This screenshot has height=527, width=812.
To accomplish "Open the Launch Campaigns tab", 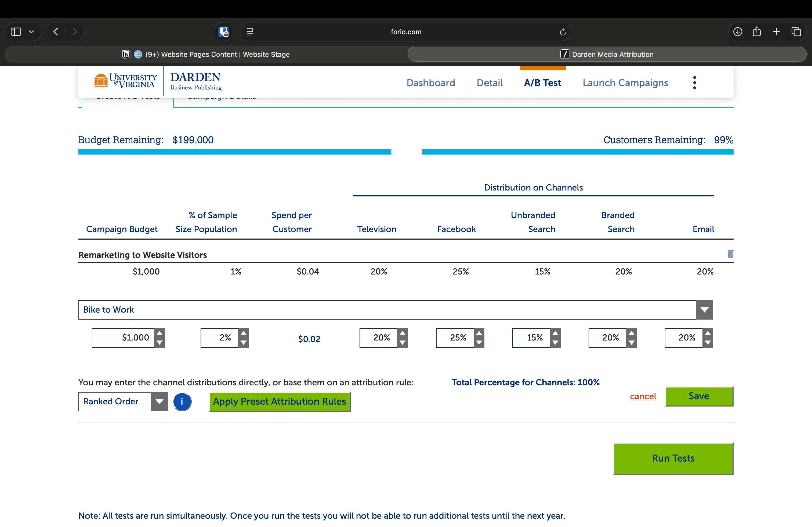I will (625, 83).
